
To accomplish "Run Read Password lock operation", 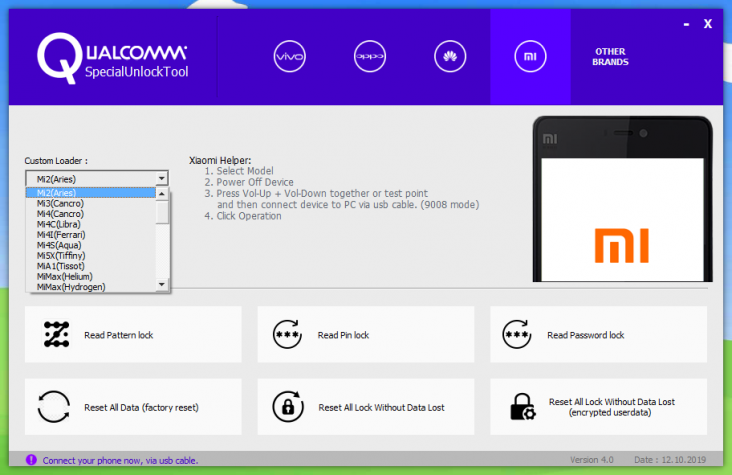I will [598, 334].
